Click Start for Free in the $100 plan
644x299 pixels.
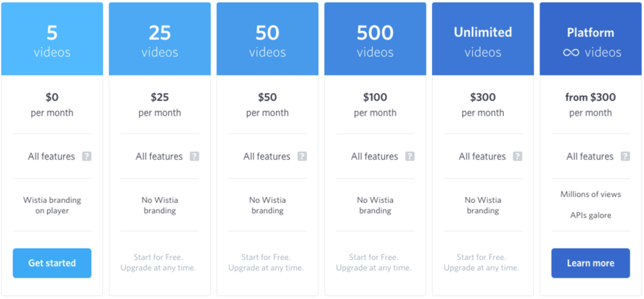click(x=374, y=257)
